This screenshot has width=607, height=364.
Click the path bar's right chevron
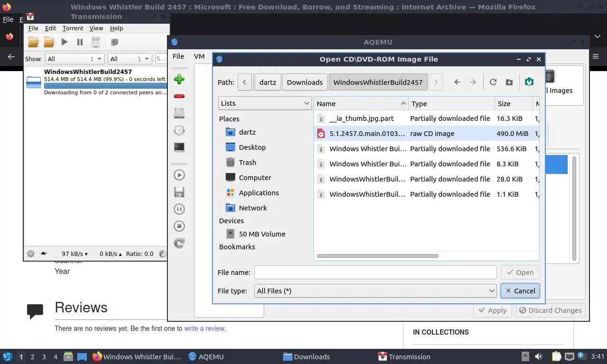(x=436, y=82)
